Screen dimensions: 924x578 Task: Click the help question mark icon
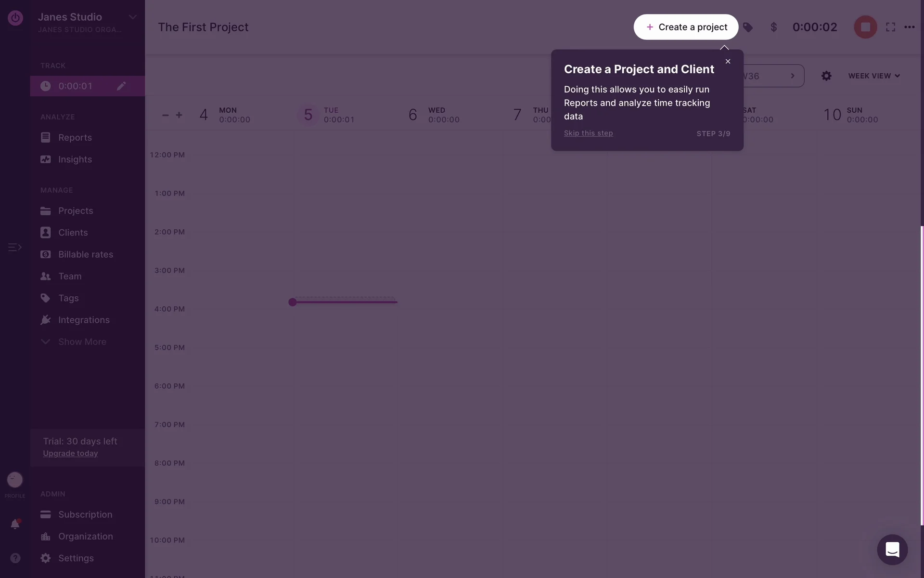click(15, 558)
